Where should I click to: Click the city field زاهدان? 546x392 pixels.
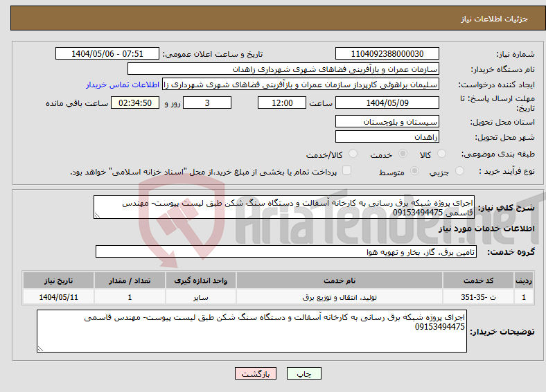[387, 136]
